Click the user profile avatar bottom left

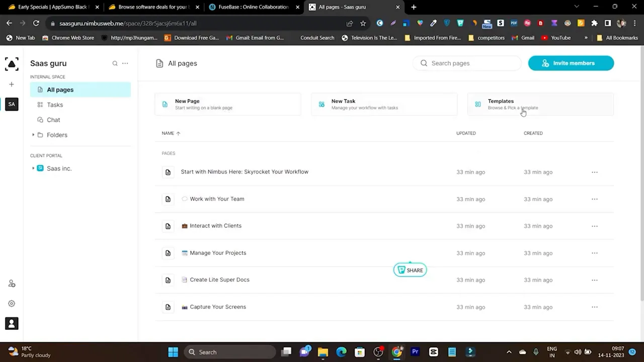(12, 323)
